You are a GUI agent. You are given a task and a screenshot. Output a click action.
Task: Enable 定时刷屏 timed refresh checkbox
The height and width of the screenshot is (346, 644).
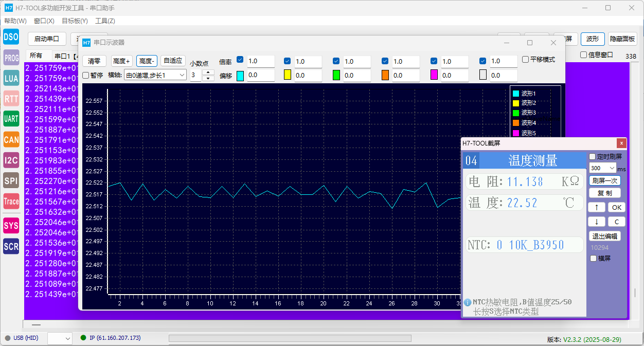593,157
